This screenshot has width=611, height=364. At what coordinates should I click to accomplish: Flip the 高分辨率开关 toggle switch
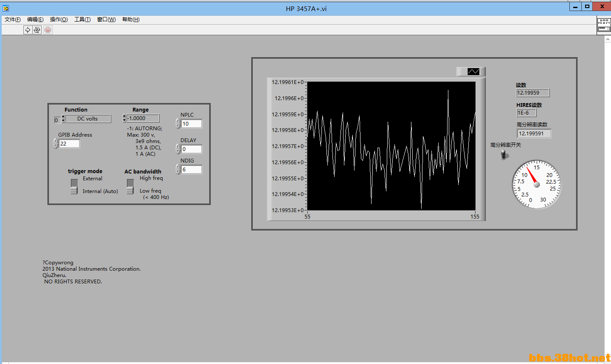pyautogui.click(x=504, y=154)
